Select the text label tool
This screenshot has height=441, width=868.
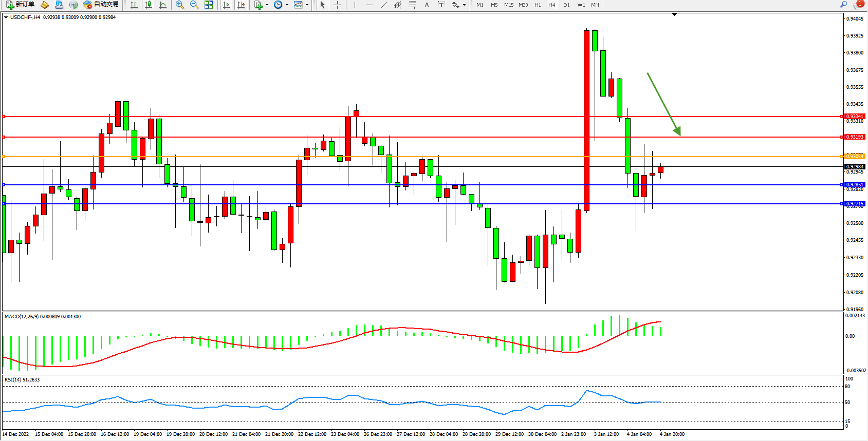tap(427, 5)
